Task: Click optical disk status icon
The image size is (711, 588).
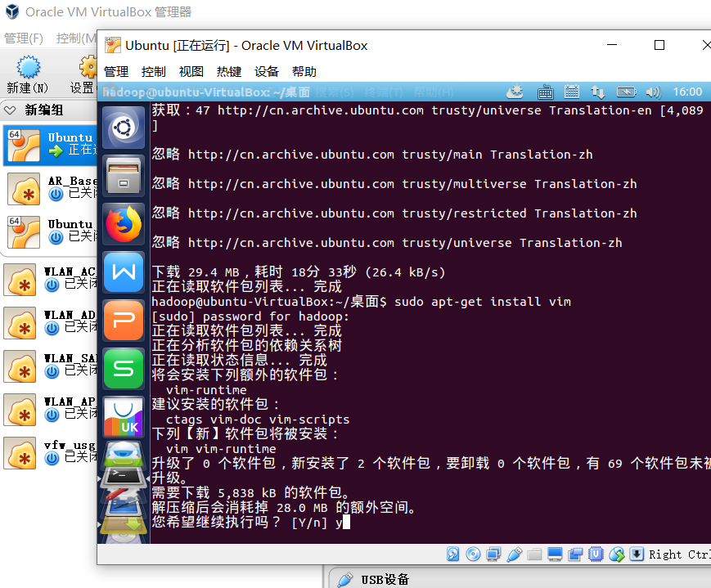Action: pos(473,554)
